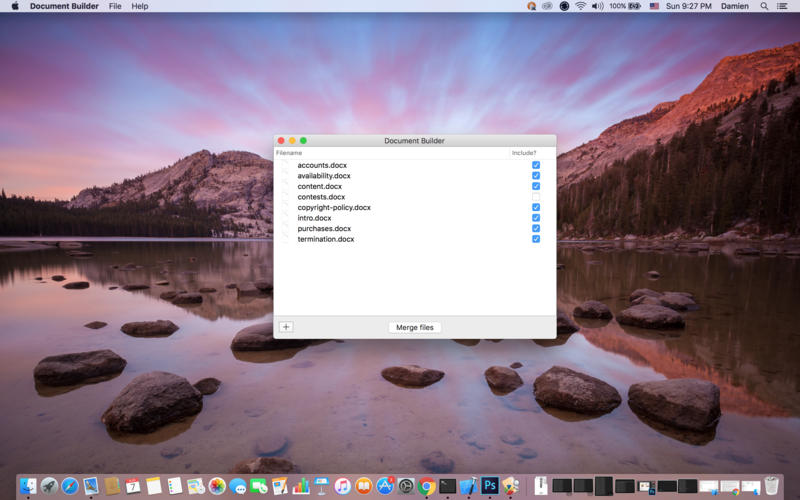The image size is (800, 500).
Task: Toggle the include checkbox for intro.docx
Action: point(536,218)
